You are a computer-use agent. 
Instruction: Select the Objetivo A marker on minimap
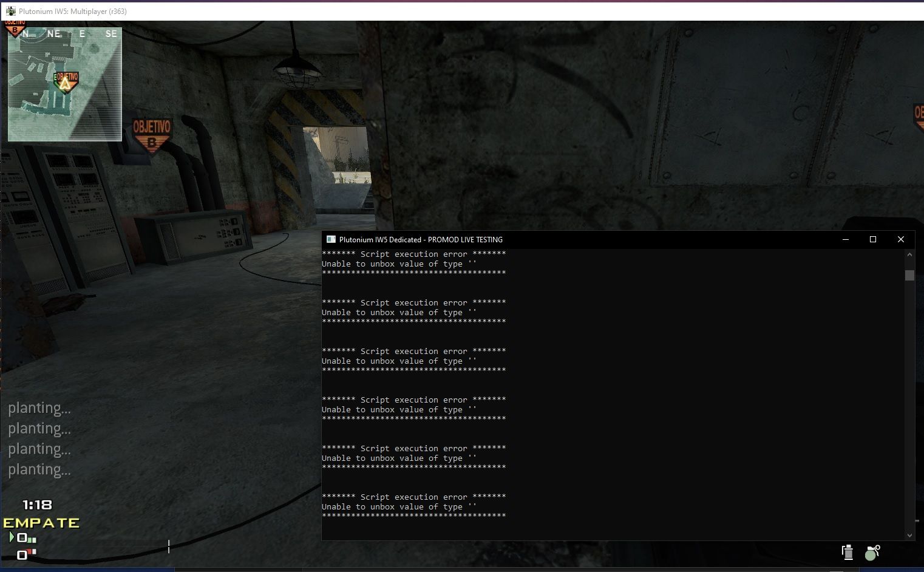pos(66,82)
